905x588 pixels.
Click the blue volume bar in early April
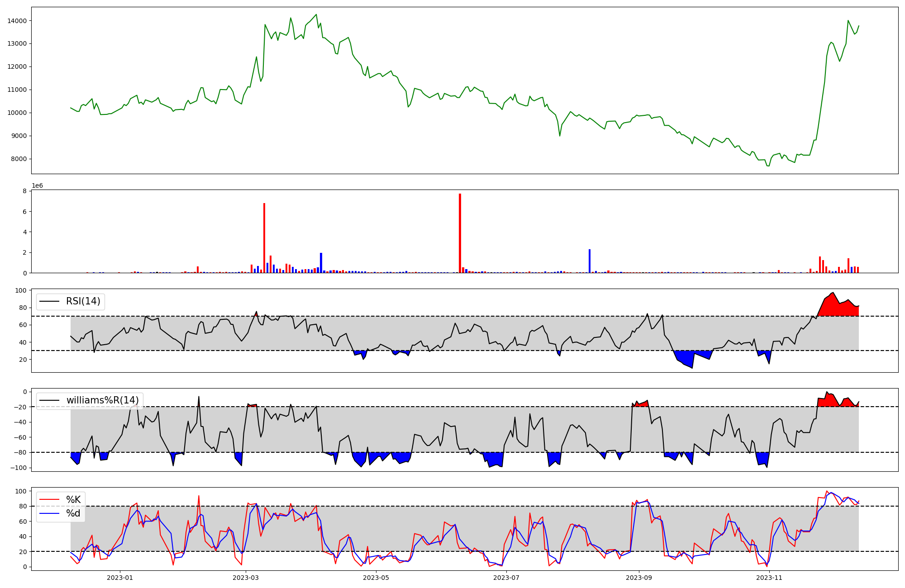point(321,263)
